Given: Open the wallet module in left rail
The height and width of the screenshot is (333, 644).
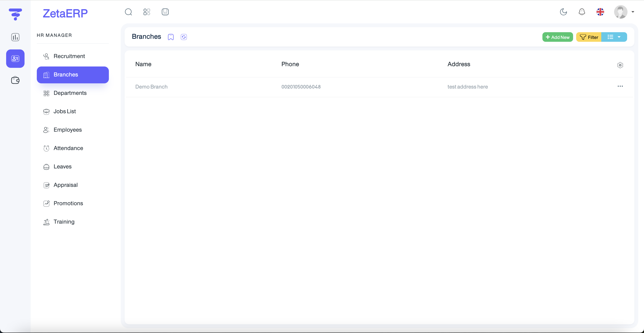Looking at the screenshot, I should [15, 80].
